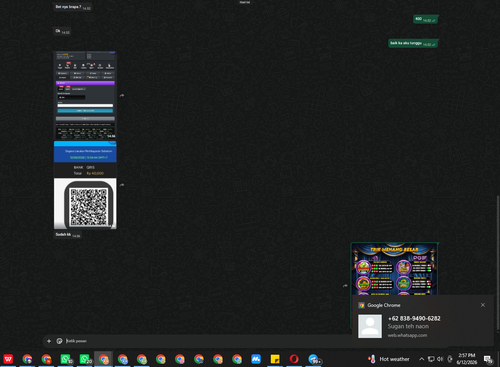This screenshot has width=500, height=367.
Task: Expand the system tray hidden icons chevron
Action: (421, 359)
